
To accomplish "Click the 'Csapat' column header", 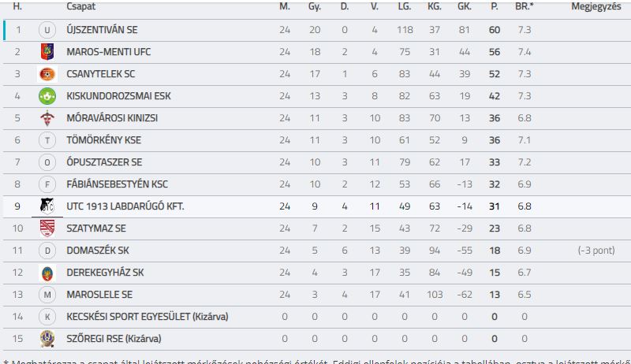I will [x=81, y=6].
